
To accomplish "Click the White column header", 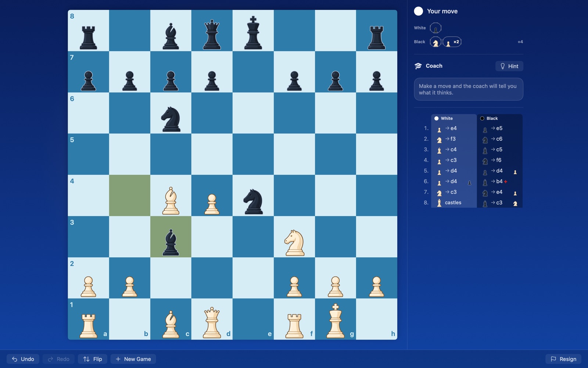I will (x=453, y=118).
